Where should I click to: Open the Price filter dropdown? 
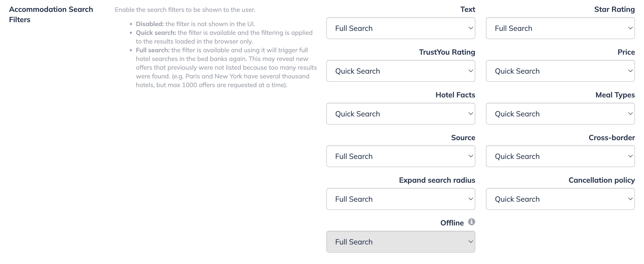pyautogui.click(x=560, y=71)
